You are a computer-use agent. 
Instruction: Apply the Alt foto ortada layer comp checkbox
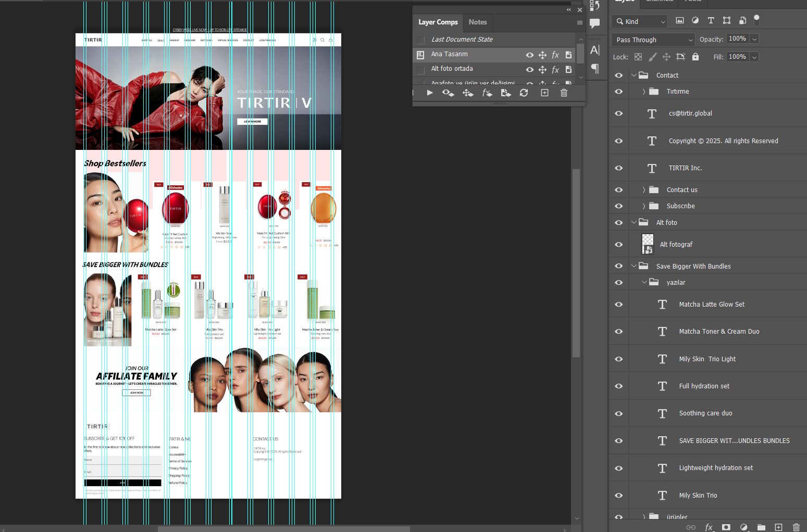click(420, 69)
